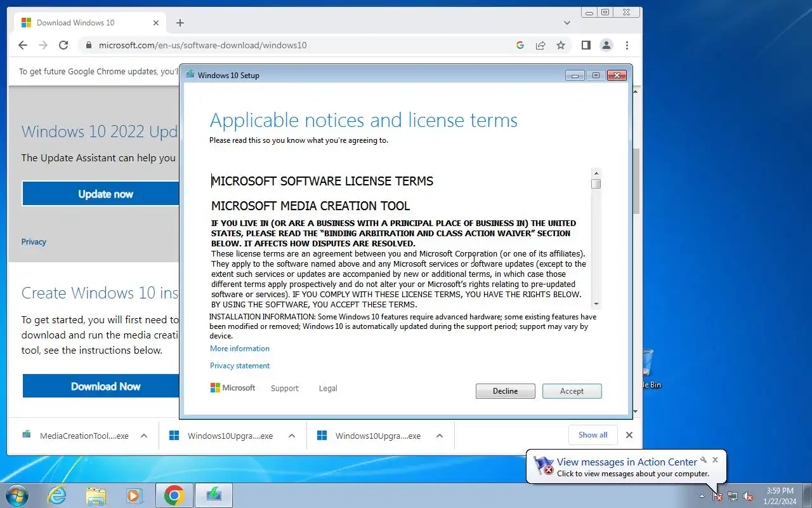Share this page icon in Chrome
The width and height of the screenshot is (812, 508).
coord(540,45)
